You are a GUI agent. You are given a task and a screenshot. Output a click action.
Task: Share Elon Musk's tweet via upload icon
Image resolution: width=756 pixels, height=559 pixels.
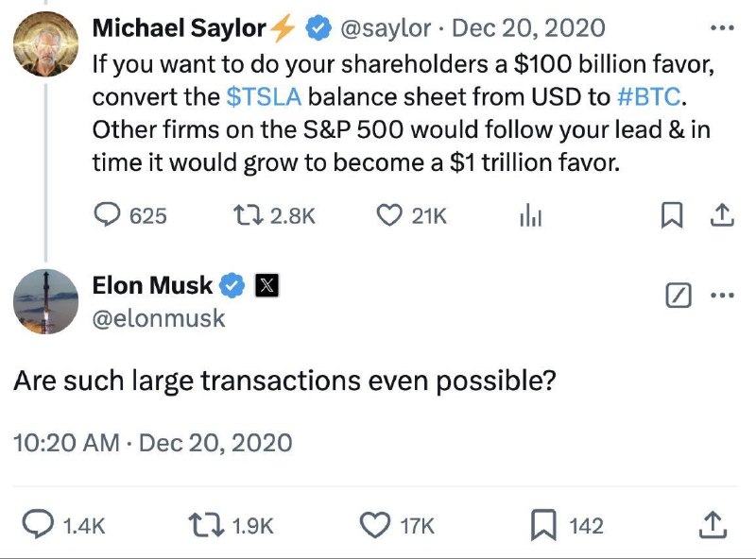coord(713,525)
